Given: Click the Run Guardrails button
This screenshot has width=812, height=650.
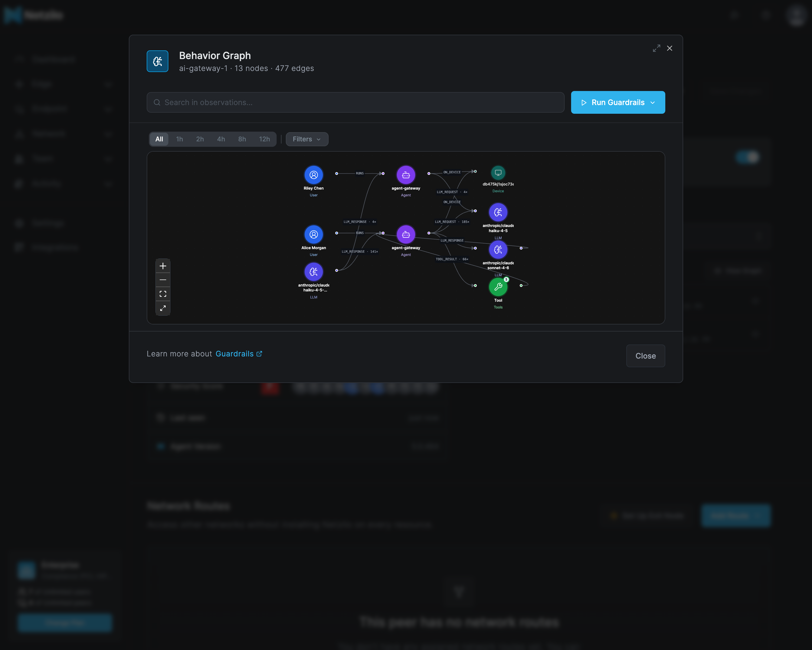Looking at the screenshot, I should [x=618, y=102].
